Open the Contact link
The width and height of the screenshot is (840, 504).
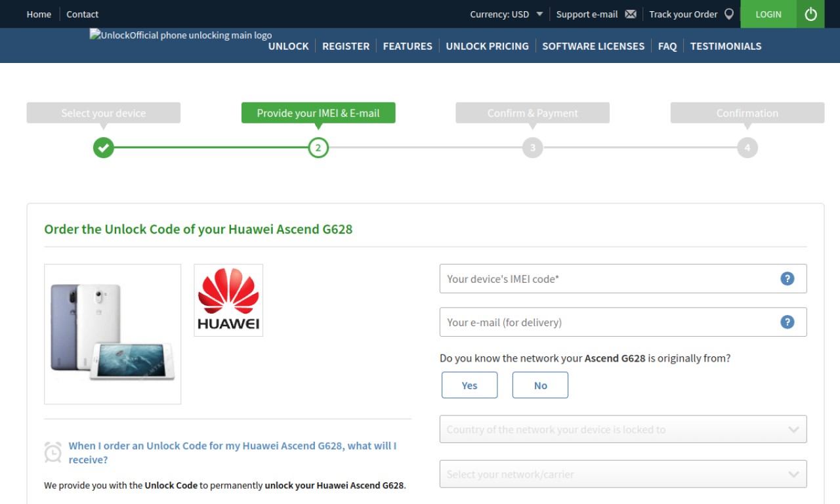click(82, 14)
